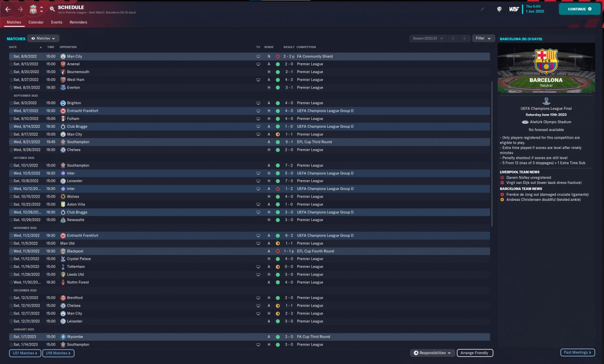Switch to the Calendar tab
Image resolution: width=604 pixels, height=364 pixels.
coord(36,22)
